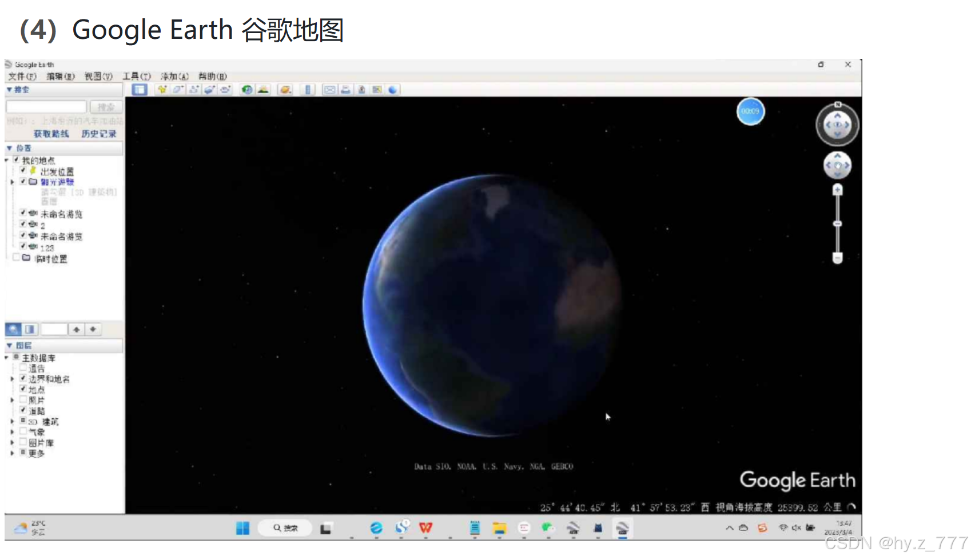Image resolution: width=971 pixels, height=560 pixels.
Task: Toggle the 边界和地名 layer checkbox
Action: (23, 378)
